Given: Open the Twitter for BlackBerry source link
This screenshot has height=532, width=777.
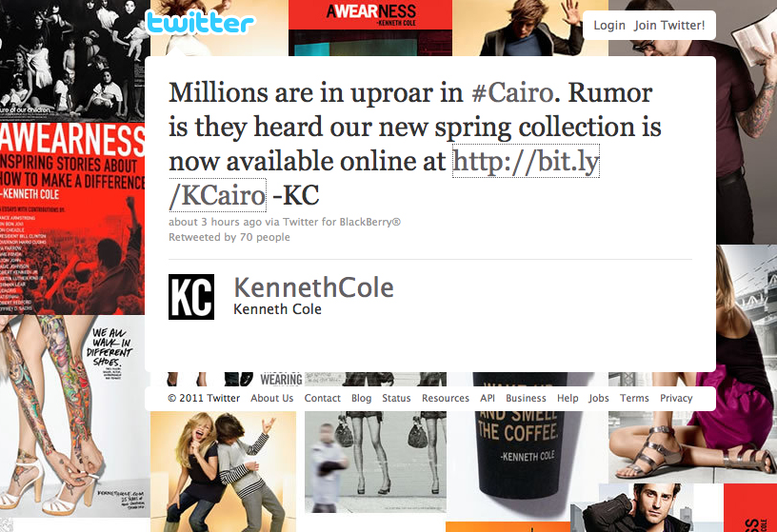Looking at the screenshot, I should (x=342, y=222).
